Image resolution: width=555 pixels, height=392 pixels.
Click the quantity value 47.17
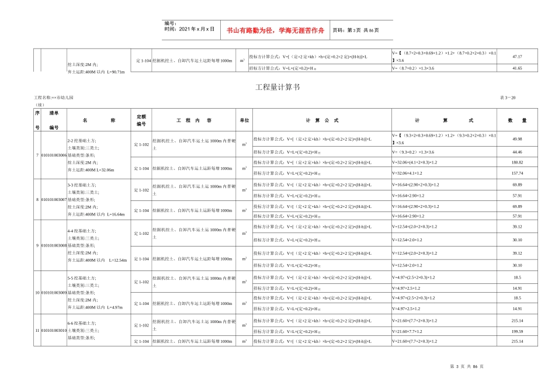pos(517,56)
